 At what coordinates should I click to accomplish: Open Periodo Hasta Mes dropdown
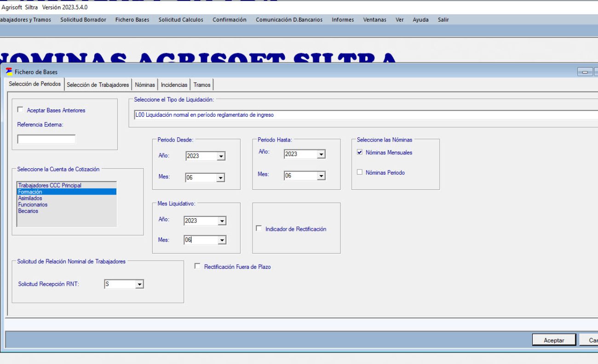click(321, 176)
